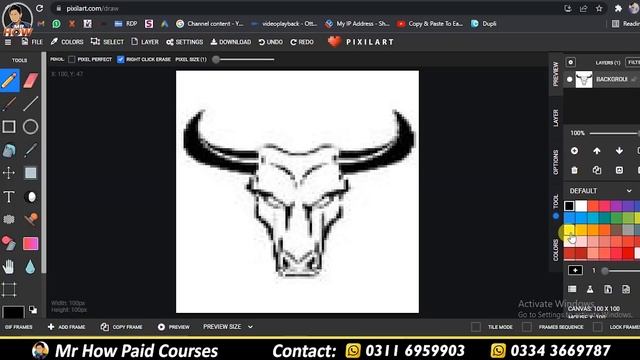Click Copy Frame button
Screen dimensions: 640x360
[122, 327]
